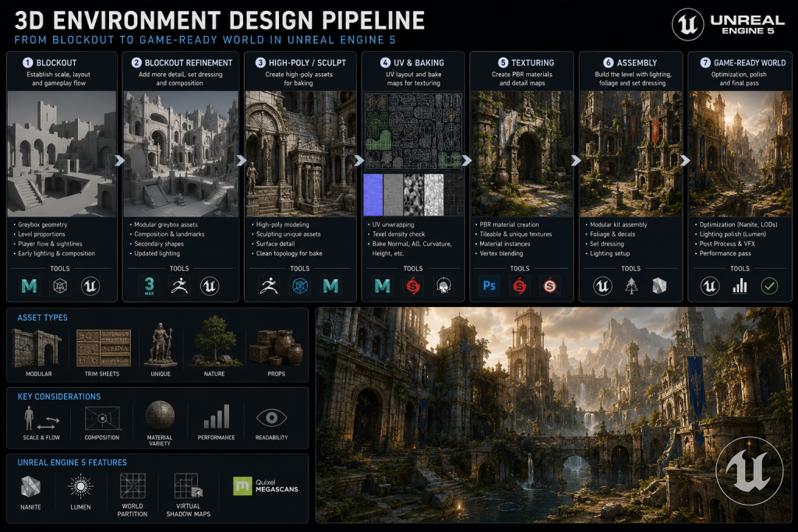This screenshot has width=798, height=532.
Task: Click the skull icon in UV & Baking tools
Action: [443, 286]
